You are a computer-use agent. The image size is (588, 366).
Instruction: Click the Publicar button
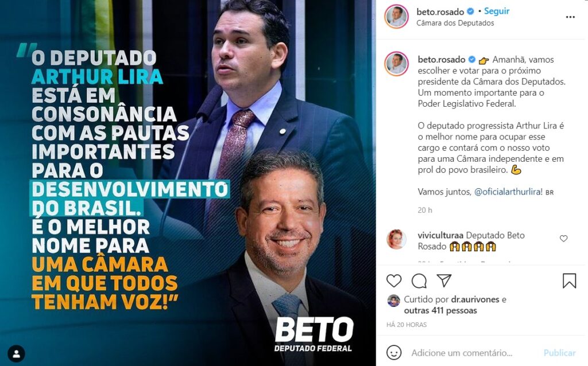[559, 353]
